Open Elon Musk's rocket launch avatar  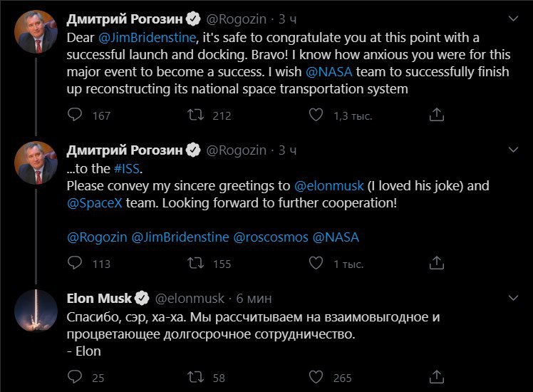click(36, 311)
